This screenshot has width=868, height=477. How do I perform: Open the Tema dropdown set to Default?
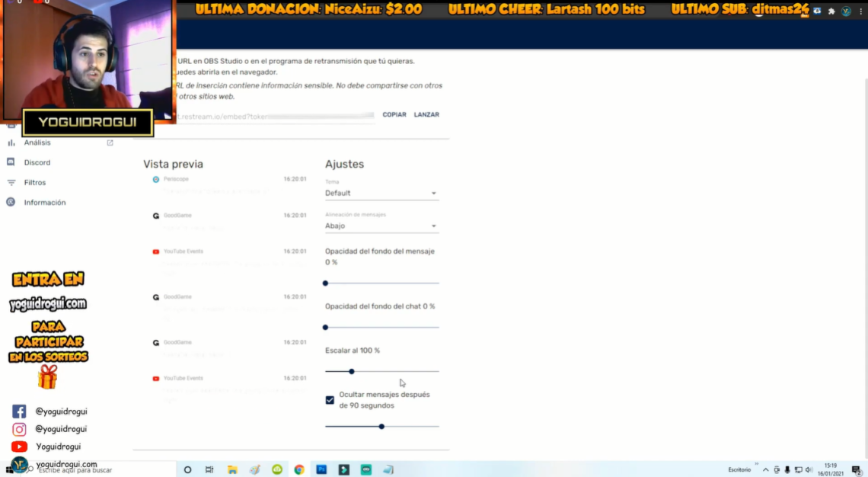pyautogui.click(x=381, y=193)
